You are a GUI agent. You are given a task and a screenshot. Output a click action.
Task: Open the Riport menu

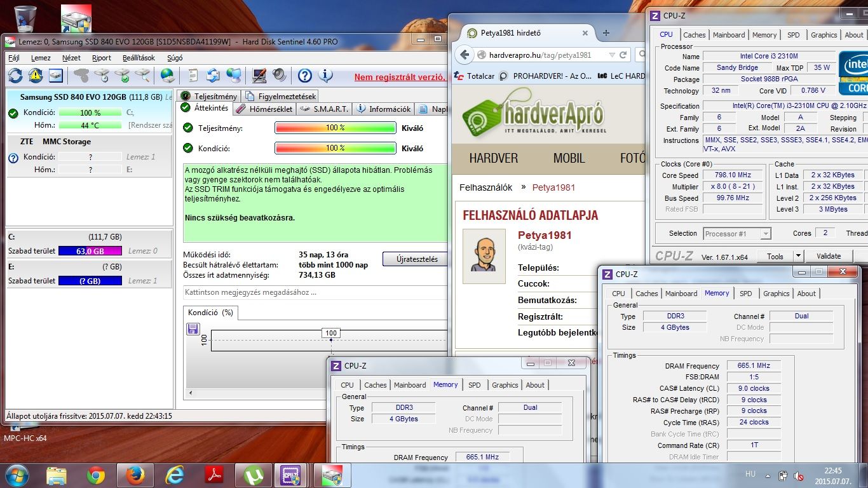(x=101, y=58)
